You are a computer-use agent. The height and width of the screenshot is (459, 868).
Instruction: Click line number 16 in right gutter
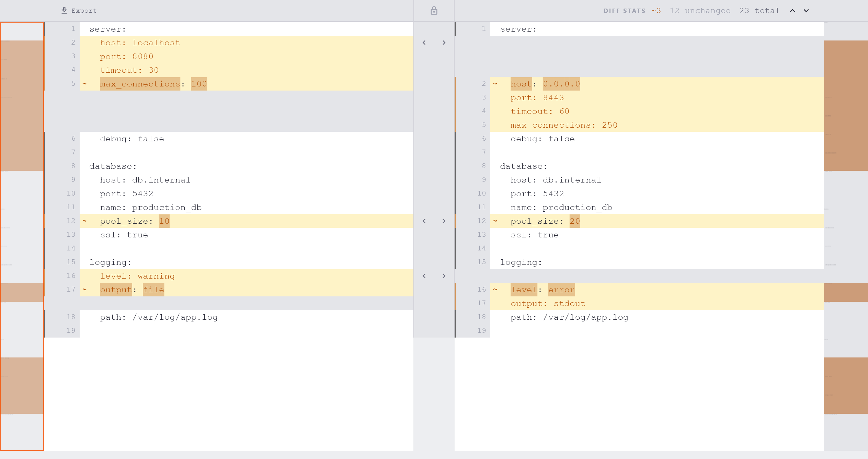click(x=481, y=289)
